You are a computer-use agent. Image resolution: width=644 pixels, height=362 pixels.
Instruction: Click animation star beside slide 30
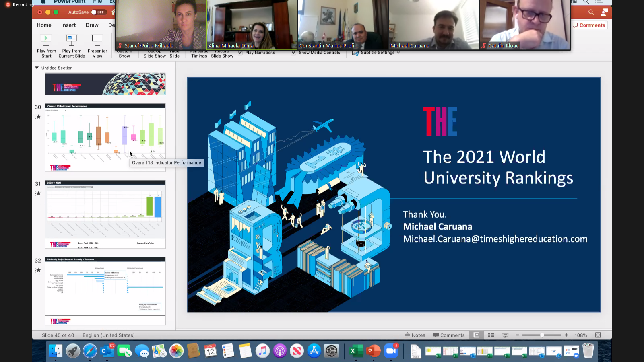coord(38,117)
